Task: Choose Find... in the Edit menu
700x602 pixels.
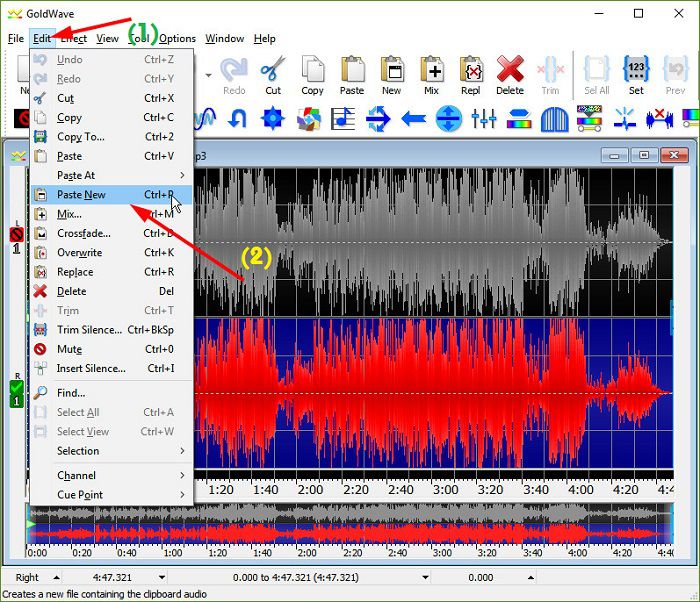Action: 112,393
